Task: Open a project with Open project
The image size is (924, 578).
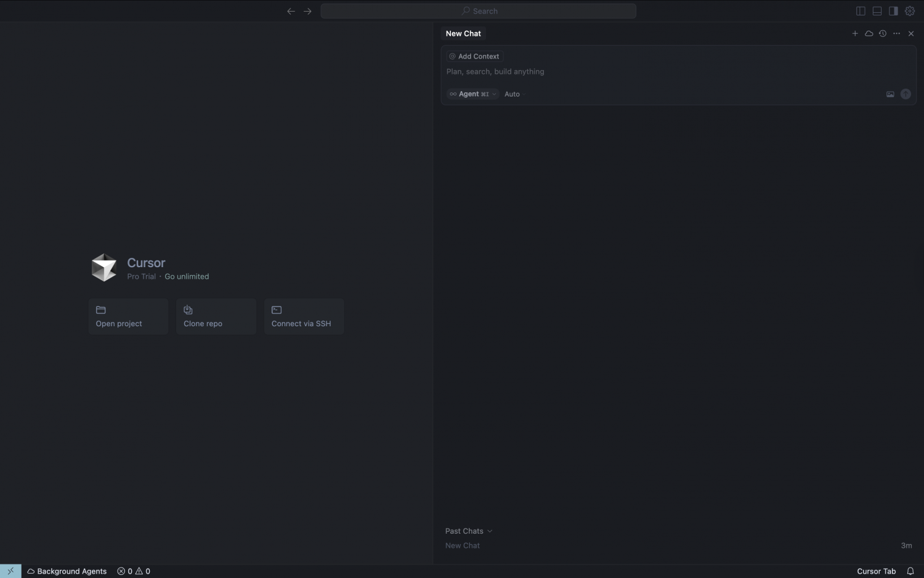Action: (x=128, y=316)
